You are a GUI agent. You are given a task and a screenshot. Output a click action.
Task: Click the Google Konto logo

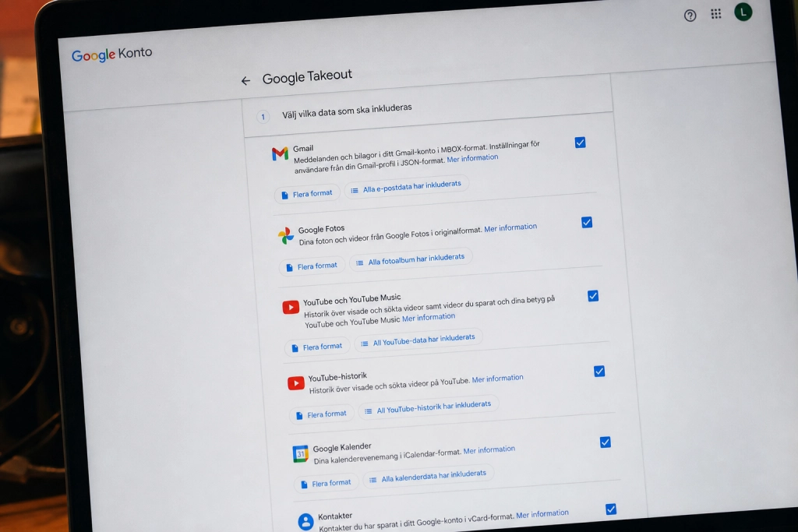click(x=112, y=54)
